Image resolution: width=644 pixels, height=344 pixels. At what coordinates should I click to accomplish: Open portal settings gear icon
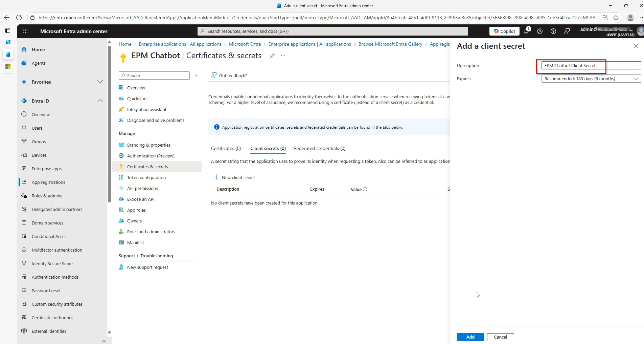click(540, 31)
